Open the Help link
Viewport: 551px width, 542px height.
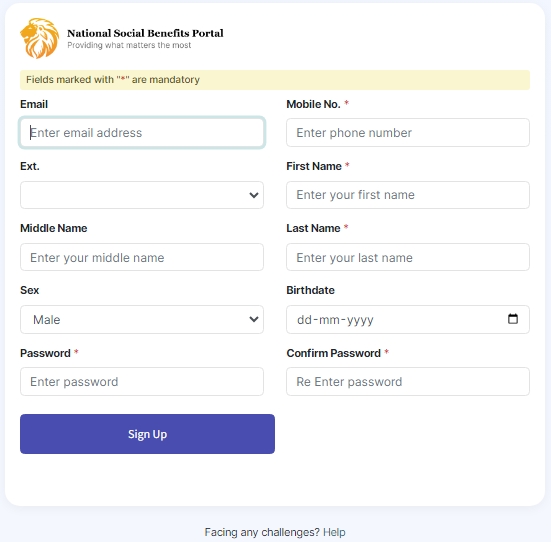(334, 532)
